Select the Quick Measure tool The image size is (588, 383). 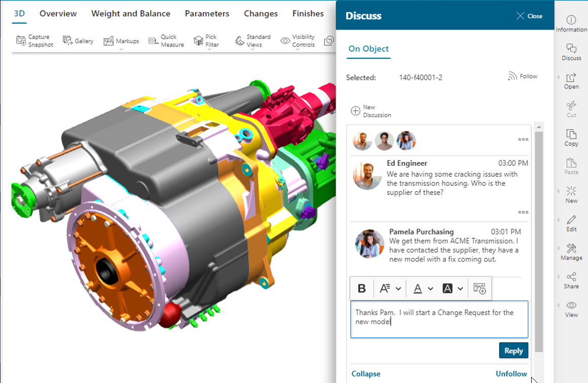pos(166,41)
